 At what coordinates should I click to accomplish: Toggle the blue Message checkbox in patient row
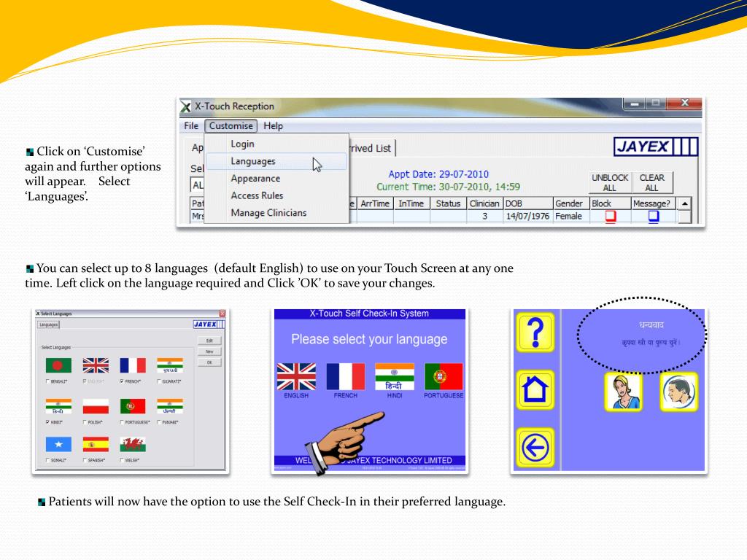(653, 216)
